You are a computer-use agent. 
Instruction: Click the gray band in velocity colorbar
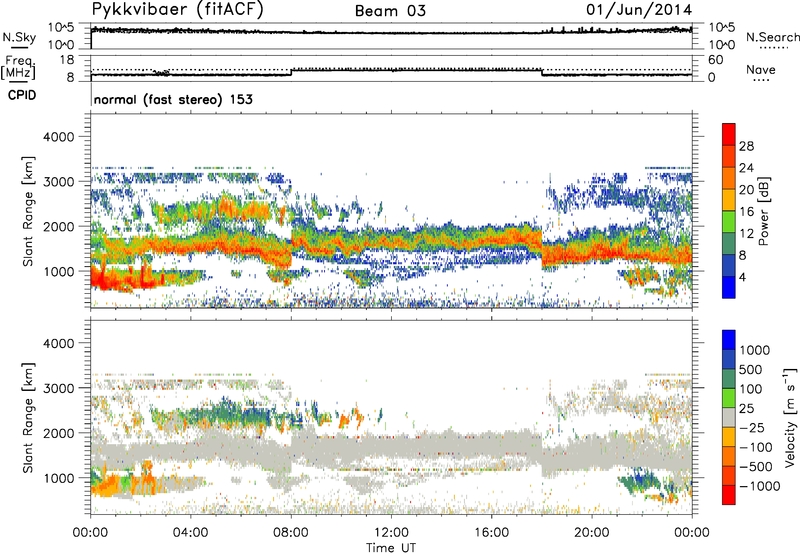[x=729, y=417]
